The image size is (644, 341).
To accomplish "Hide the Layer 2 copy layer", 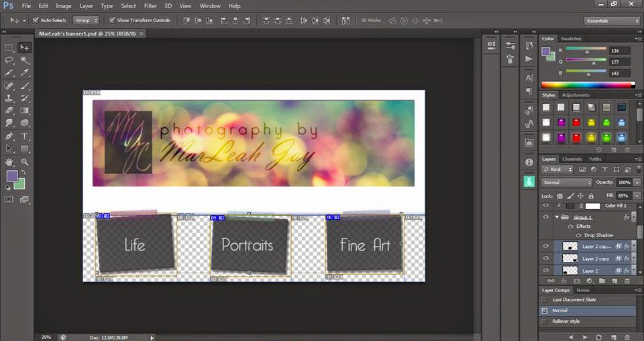I will click(x=546, y=258).
